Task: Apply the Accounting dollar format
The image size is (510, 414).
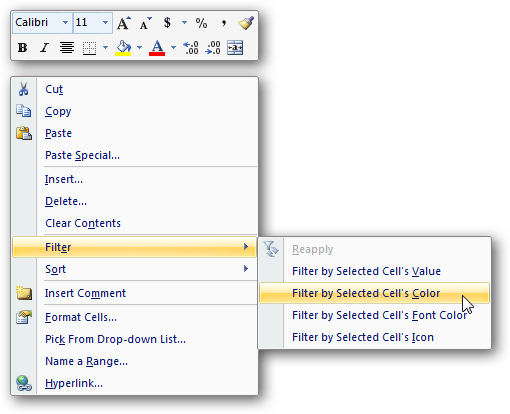Action: pyautogui.click(x=167, y=23)
